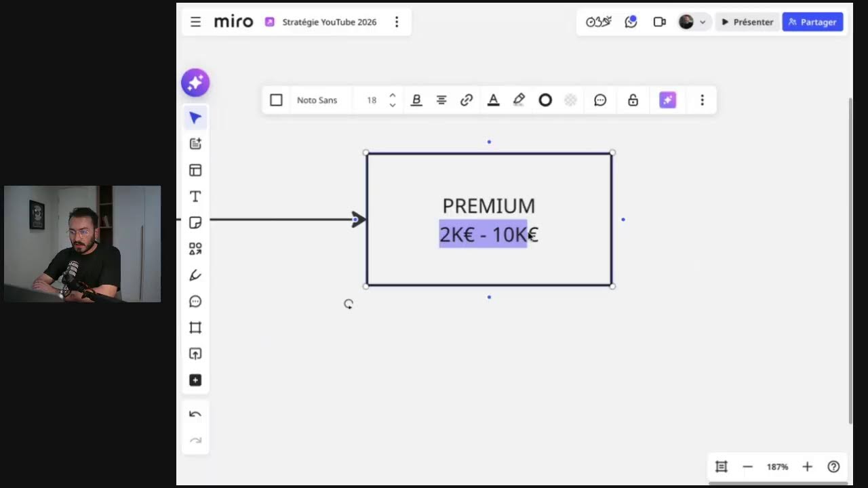Open more options in context toolbar
The height and width of the screenshot is (488, 868).
coord(702,100)
